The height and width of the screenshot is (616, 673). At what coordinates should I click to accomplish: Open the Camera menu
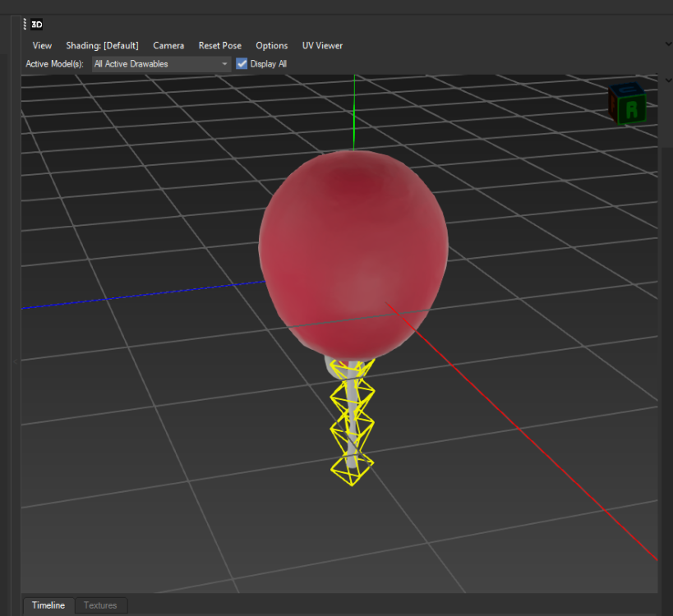tap(168, 45)
